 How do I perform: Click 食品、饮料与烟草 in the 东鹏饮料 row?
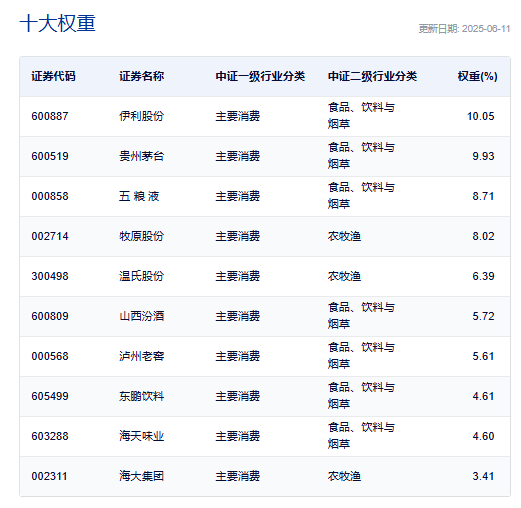pos(361,396)
